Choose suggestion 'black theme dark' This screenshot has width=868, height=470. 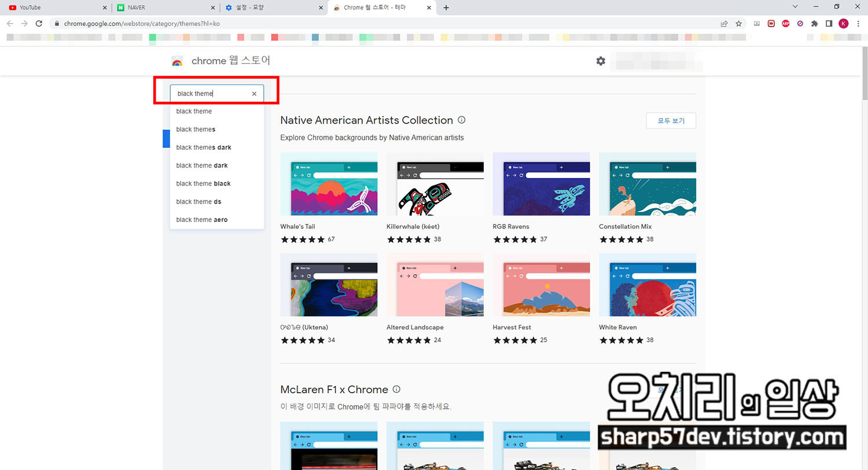(x=217, y=165)
